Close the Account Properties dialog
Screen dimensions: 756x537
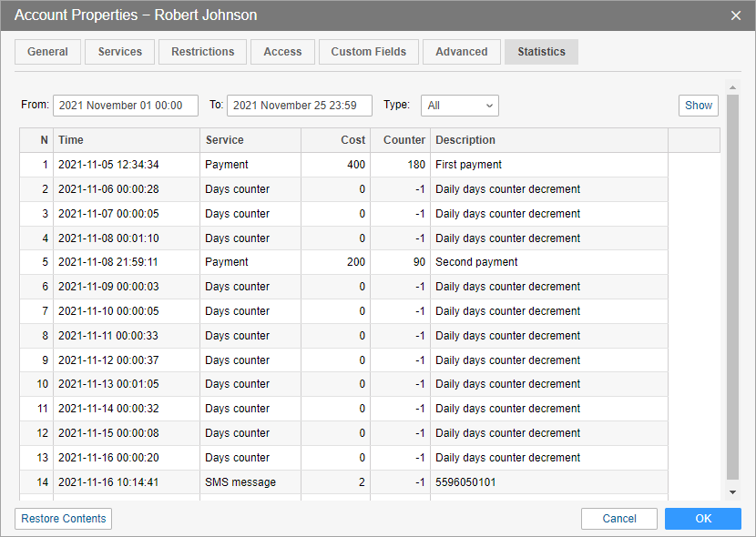(736, 15)
